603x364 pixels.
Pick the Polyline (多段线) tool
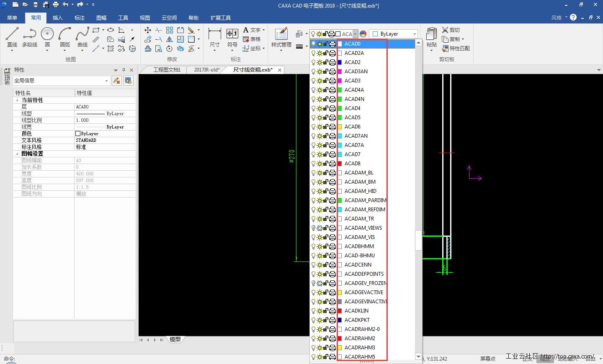click(x=30, y=34)
